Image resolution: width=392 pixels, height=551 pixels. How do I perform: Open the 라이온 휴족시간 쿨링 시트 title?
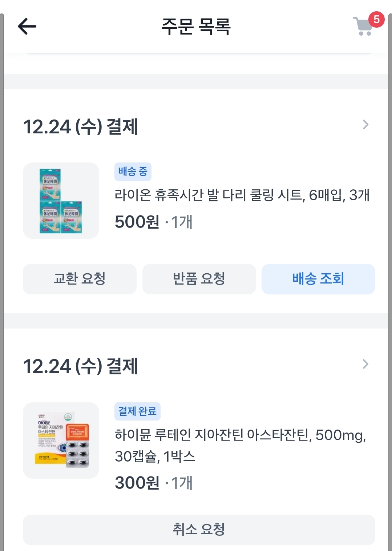pyautogui.click(x=242, y=196)
